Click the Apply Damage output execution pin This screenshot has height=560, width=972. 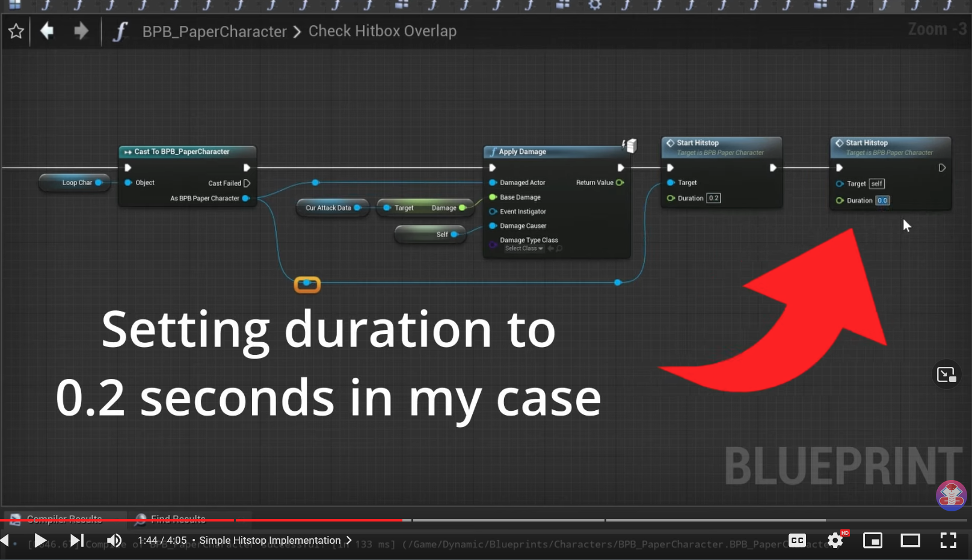pos(621,168)
